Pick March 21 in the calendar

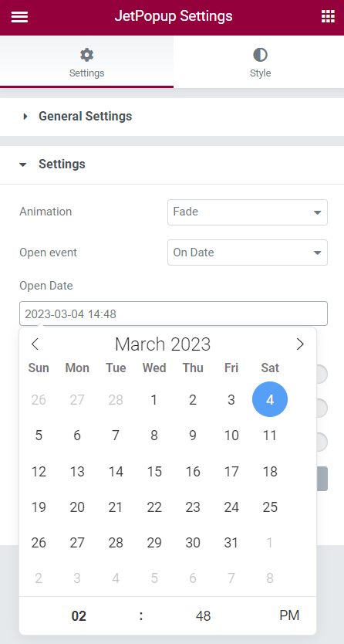pyautogui.click(x=116, y=507)
